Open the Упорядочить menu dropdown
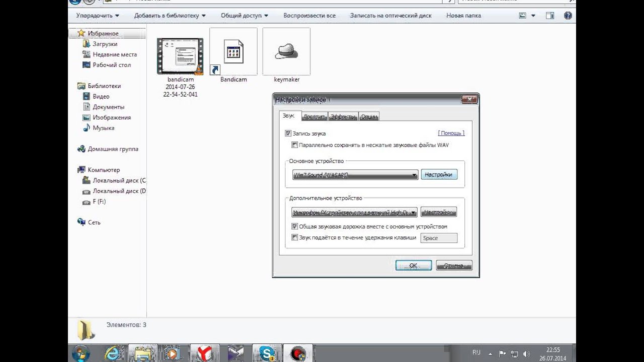 pyautogui.click(x=98, y=16)
